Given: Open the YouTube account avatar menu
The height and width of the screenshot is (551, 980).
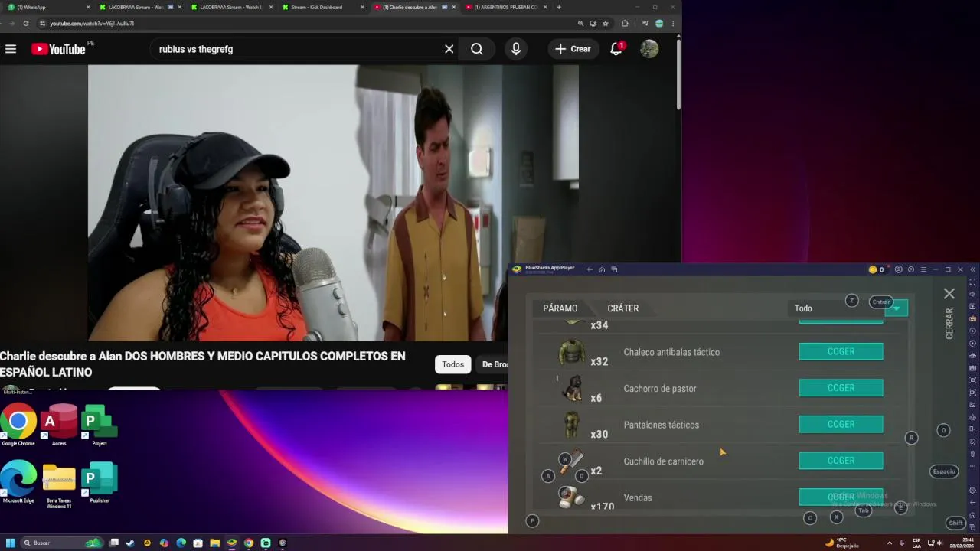Looking at the screenshot, I should (649, 49).
